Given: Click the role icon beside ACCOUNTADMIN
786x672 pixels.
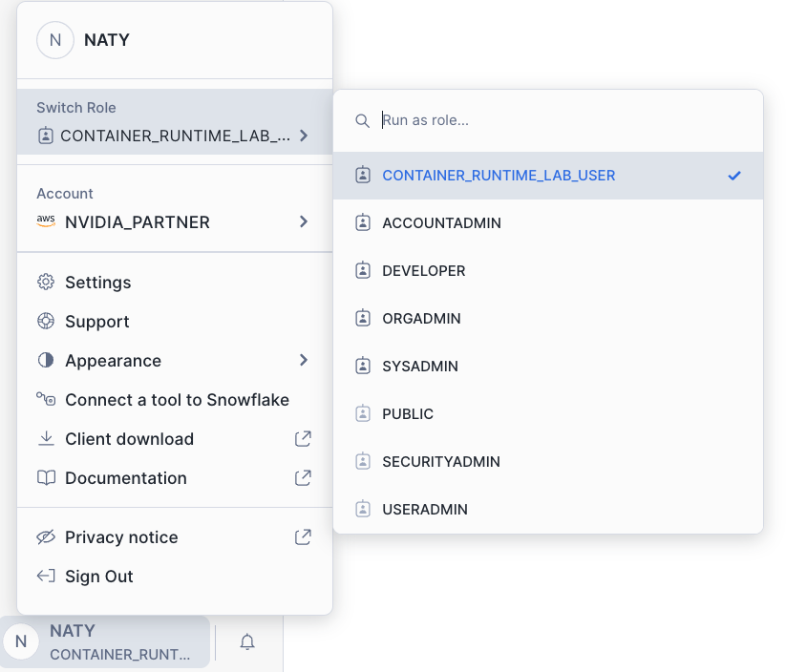Looking at the screenshot, I should pos(363,223).
